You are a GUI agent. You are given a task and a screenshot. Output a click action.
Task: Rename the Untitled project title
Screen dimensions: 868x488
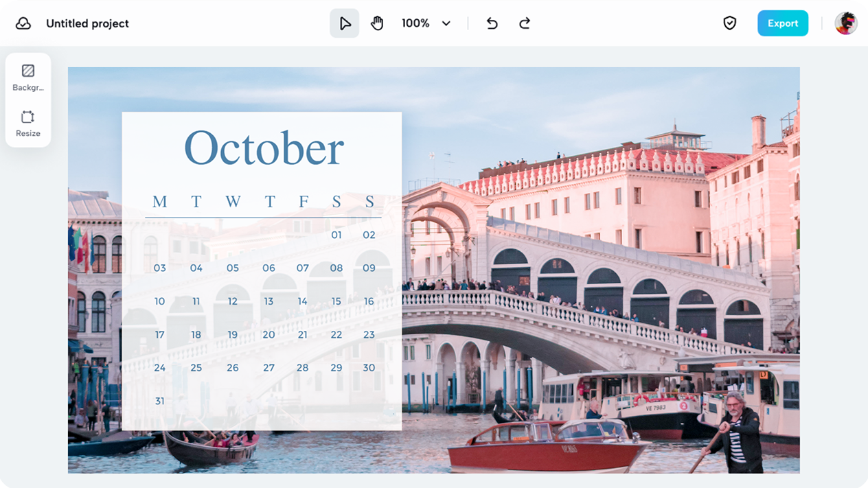(x=87, y=23)
